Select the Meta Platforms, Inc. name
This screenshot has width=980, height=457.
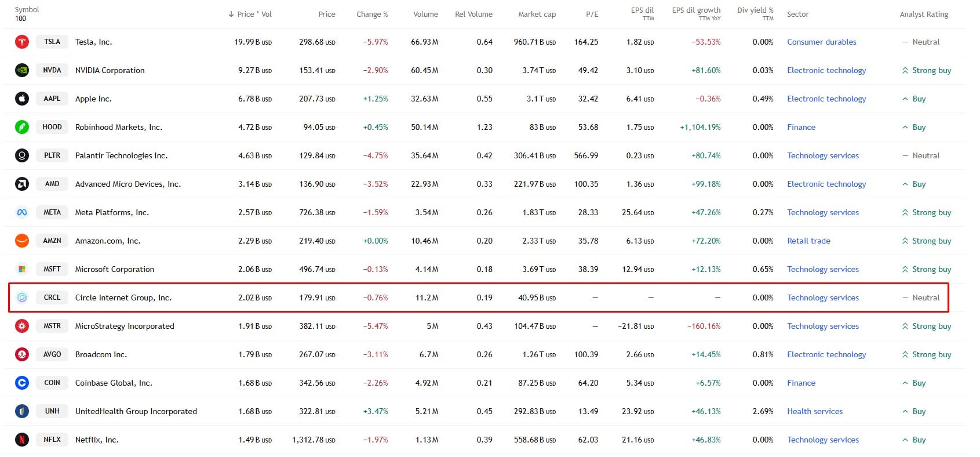point(112,212)
